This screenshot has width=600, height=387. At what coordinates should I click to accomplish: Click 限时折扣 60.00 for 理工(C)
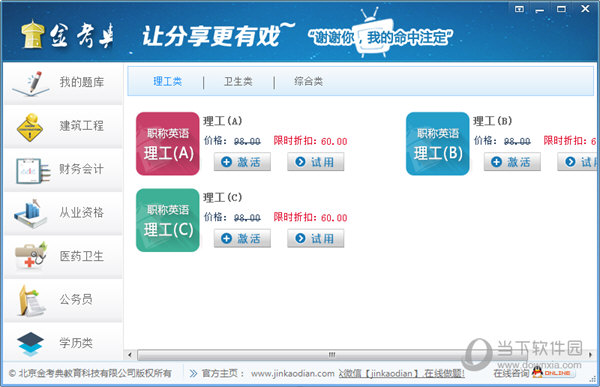(310, 218)
